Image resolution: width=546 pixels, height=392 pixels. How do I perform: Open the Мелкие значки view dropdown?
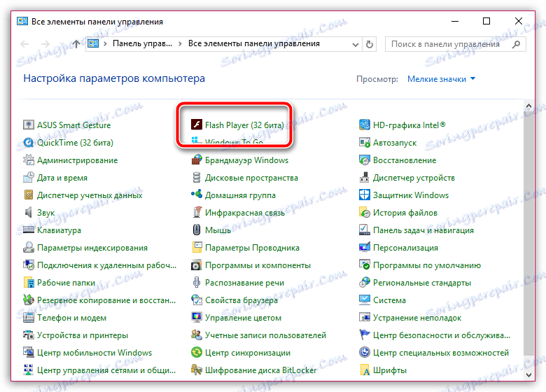point(441,79)
